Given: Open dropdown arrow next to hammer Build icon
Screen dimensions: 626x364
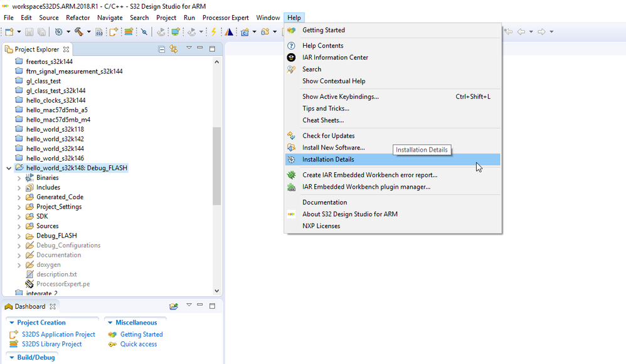Looking at the screenshot, I should pos(88,32).
